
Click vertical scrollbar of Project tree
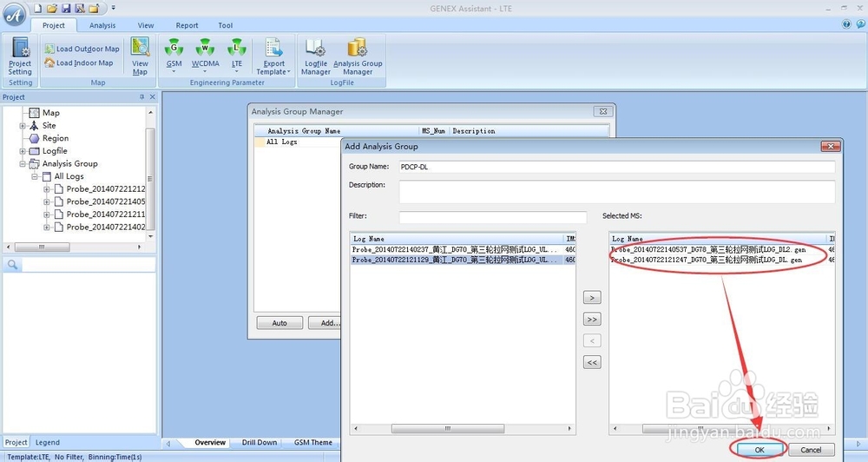click(x=150, y=177)
